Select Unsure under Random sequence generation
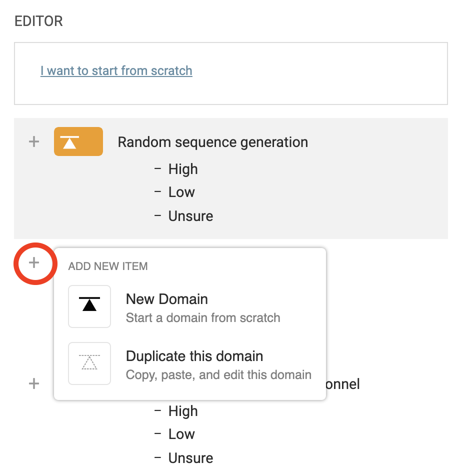Viewport: 464px width, 476px height. [x=190, y=216]
